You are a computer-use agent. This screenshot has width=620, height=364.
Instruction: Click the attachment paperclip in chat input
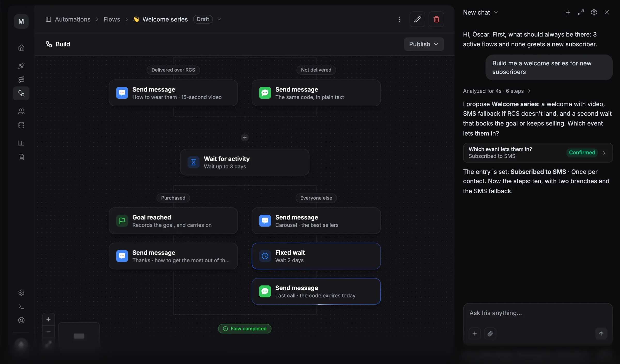490,334
